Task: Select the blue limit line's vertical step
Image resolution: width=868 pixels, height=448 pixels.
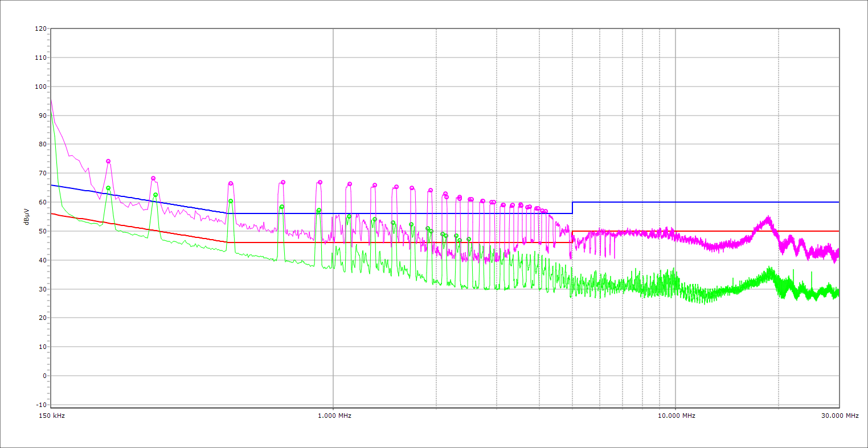Action: [572, 208]
